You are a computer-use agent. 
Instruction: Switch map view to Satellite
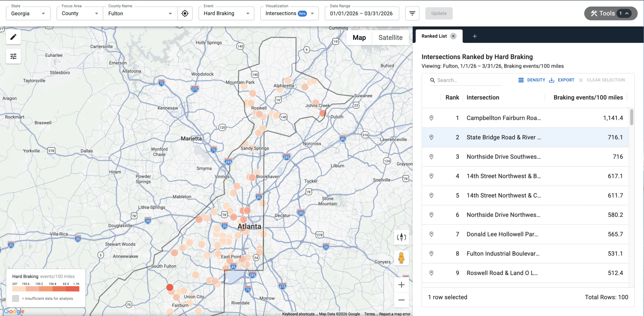click(390, 37)
